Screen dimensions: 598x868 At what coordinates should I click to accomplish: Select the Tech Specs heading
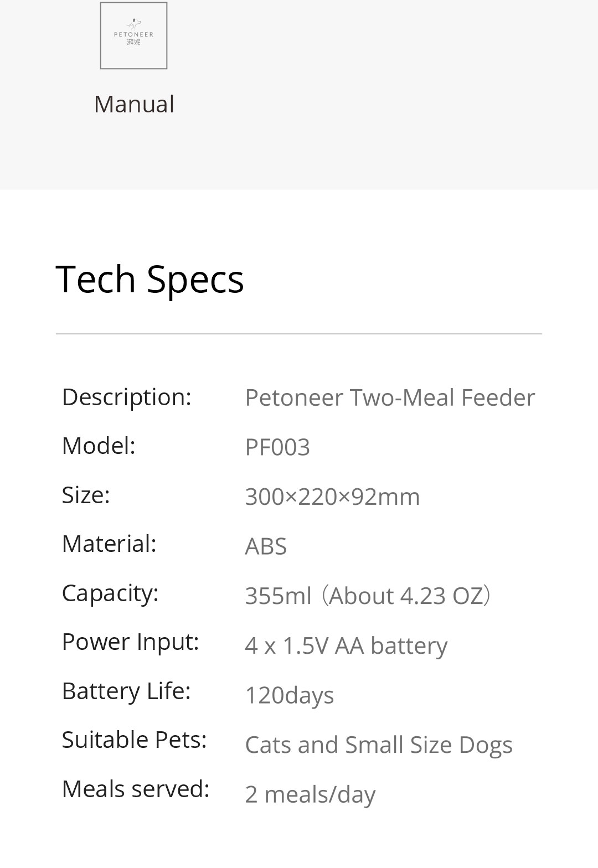coord(149,279)
